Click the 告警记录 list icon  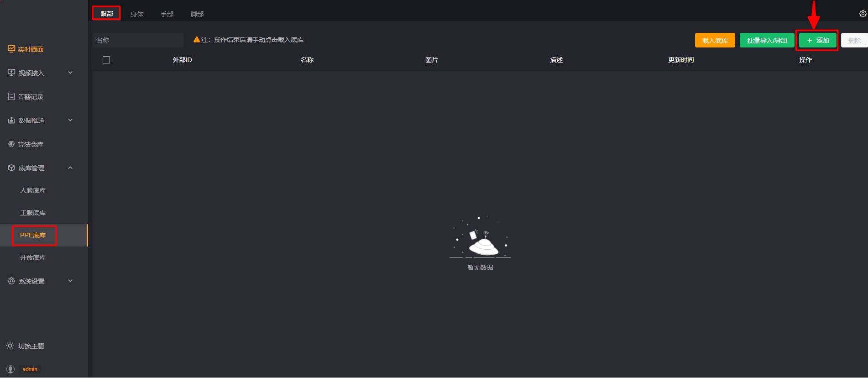pyautogui.click(x=11, y=96)
